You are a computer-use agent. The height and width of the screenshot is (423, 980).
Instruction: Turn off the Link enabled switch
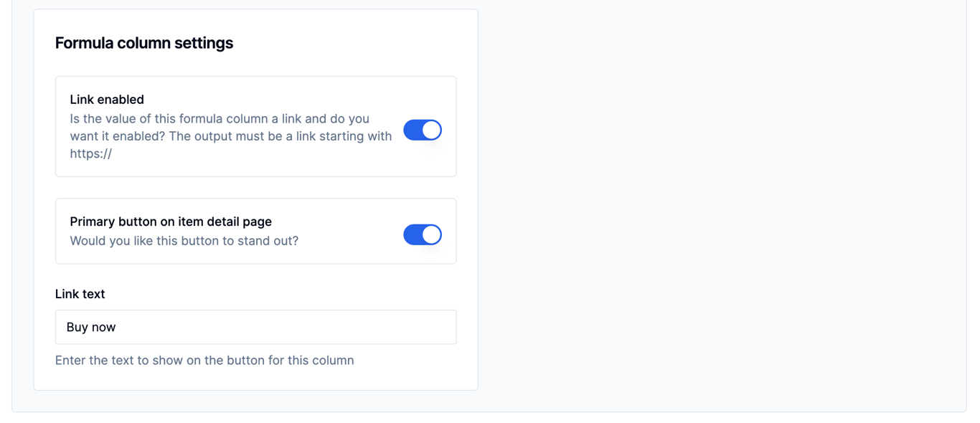[422, 130]
